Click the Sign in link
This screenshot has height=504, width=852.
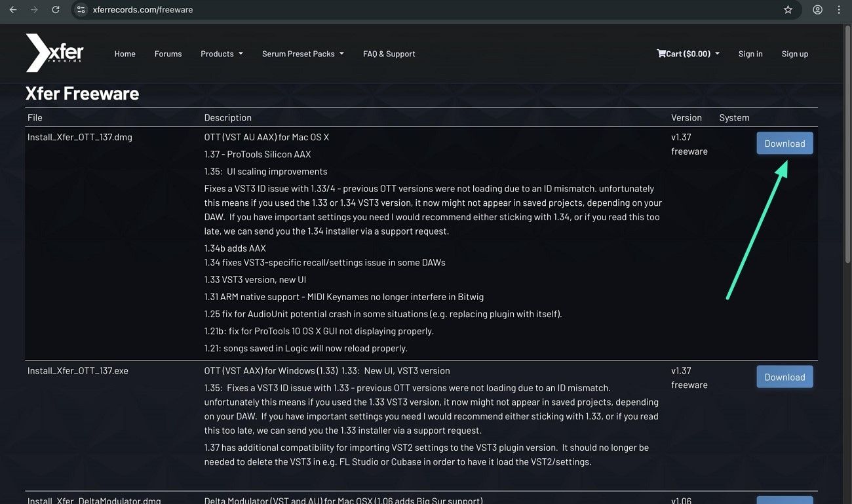(750, 54)
